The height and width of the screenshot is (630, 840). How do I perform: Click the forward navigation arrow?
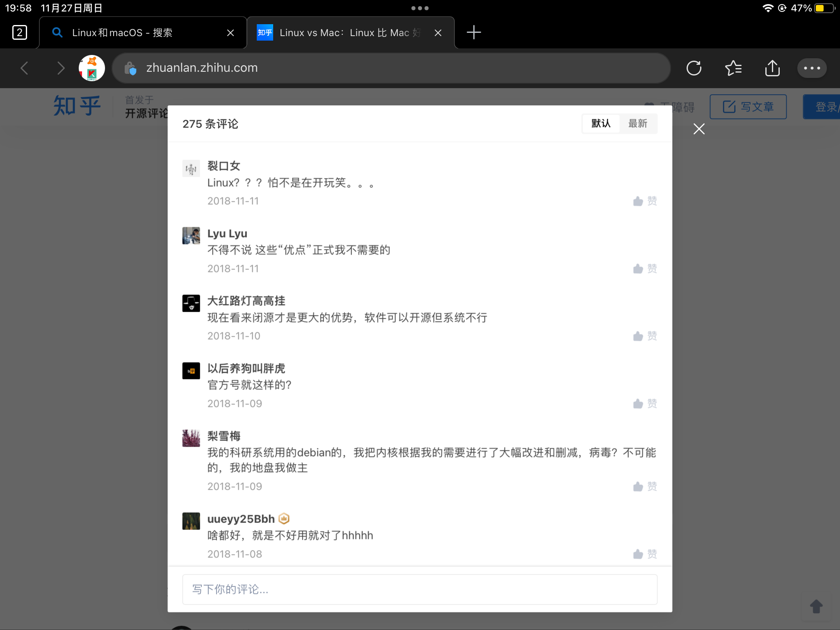61,68
